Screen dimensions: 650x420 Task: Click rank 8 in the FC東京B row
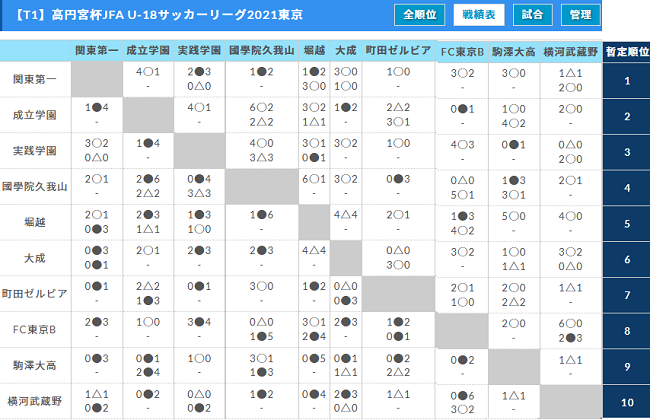[627, 331]
